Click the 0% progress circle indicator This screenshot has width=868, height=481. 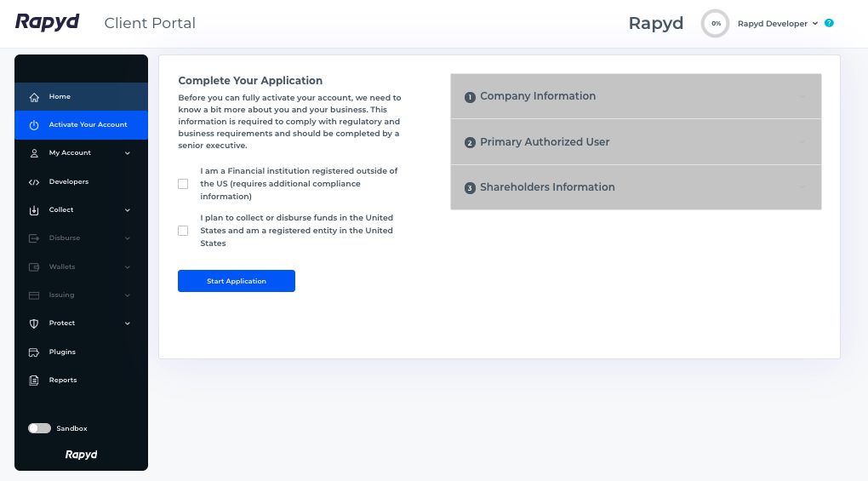click(x=715, y=23)
